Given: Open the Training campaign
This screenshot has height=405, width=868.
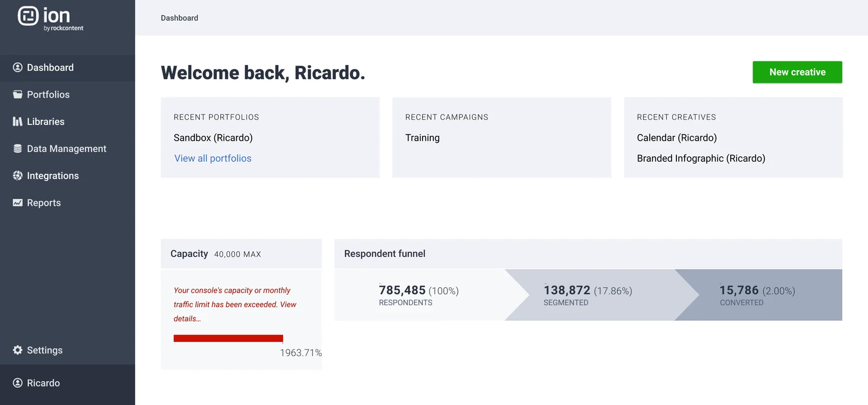Looking at the screenshot, I should [x=422, y=137].
